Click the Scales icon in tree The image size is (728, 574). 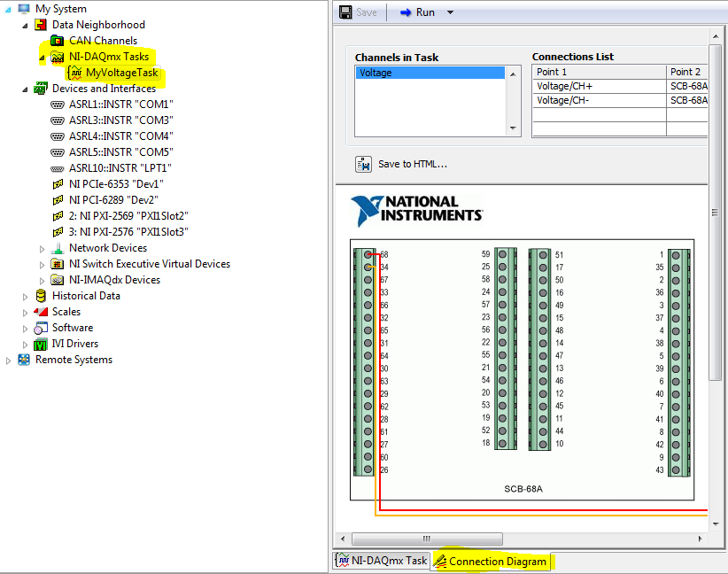pos(41,312)
